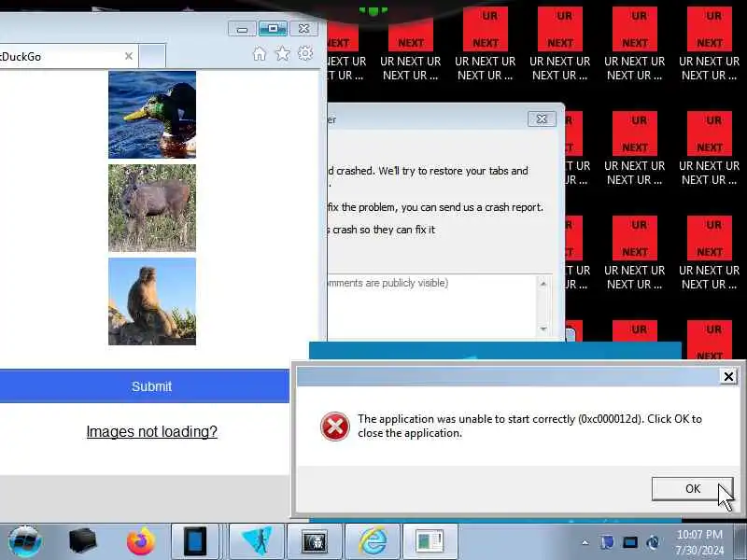
Task: Click the comment box scroll-up arrow
Action: tap(543, 284)
